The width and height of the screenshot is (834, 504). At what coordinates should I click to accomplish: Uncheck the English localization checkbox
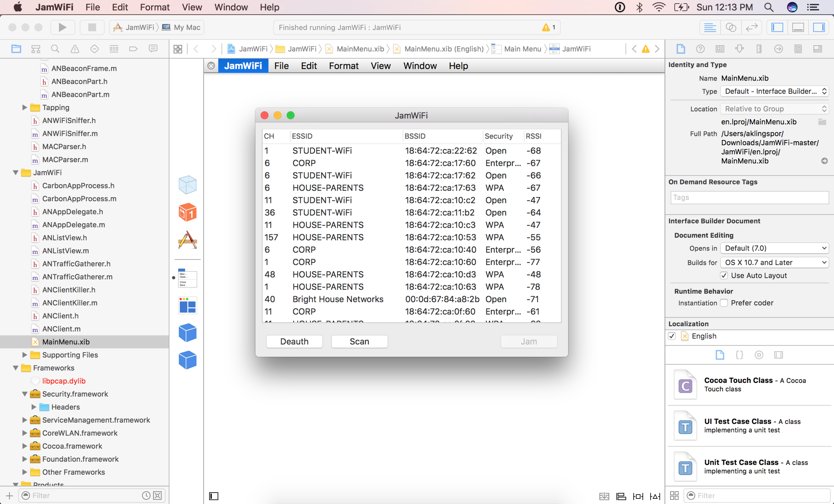tap(672, 336)
